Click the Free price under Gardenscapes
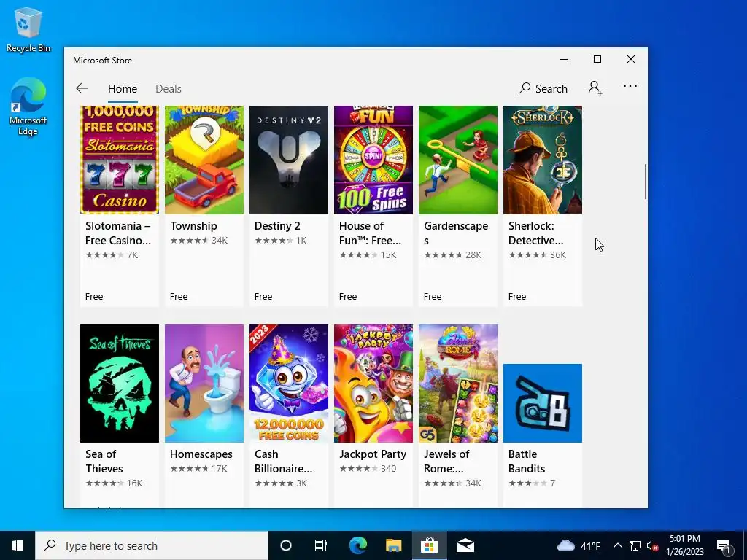This screenshot has height=560, width=747. [432, 296]
